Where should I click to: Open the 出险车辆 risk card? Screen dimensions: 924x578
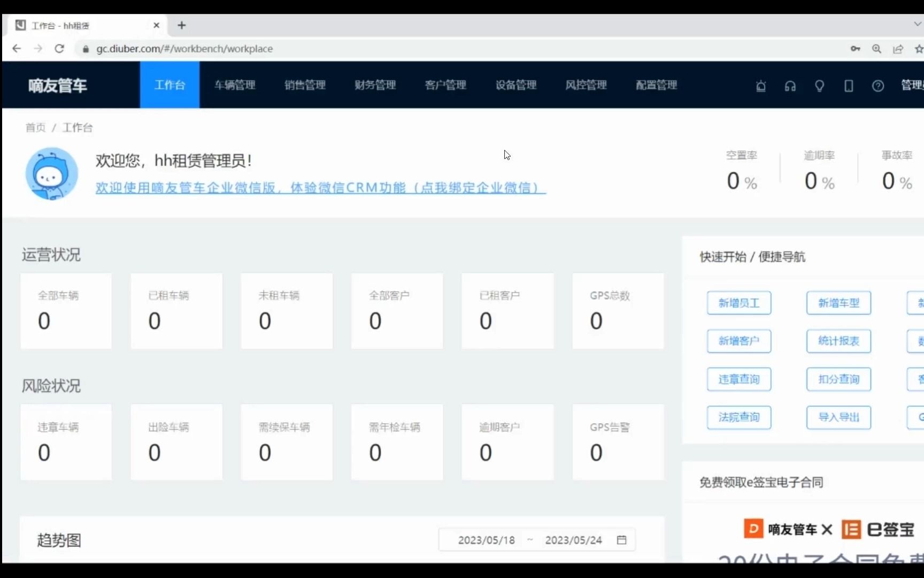[x=176, y=442]
